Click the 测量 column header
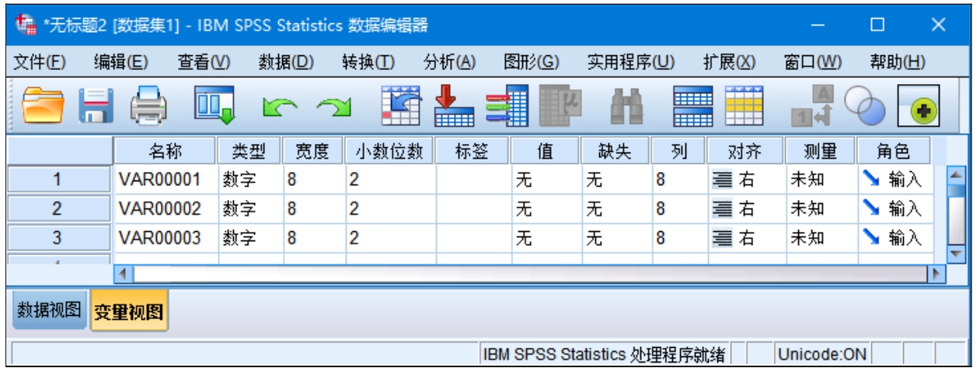 (x=821, y=150)
